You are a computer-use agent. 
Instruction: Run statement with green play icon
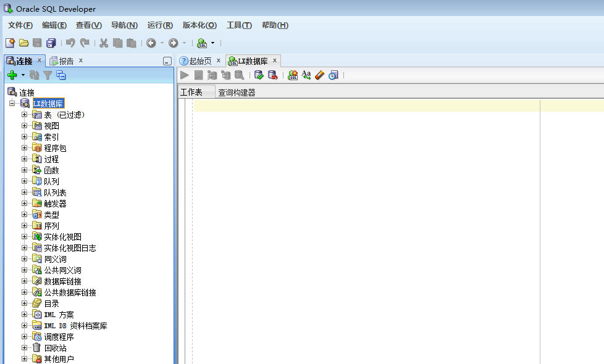(x=185, y=75)
